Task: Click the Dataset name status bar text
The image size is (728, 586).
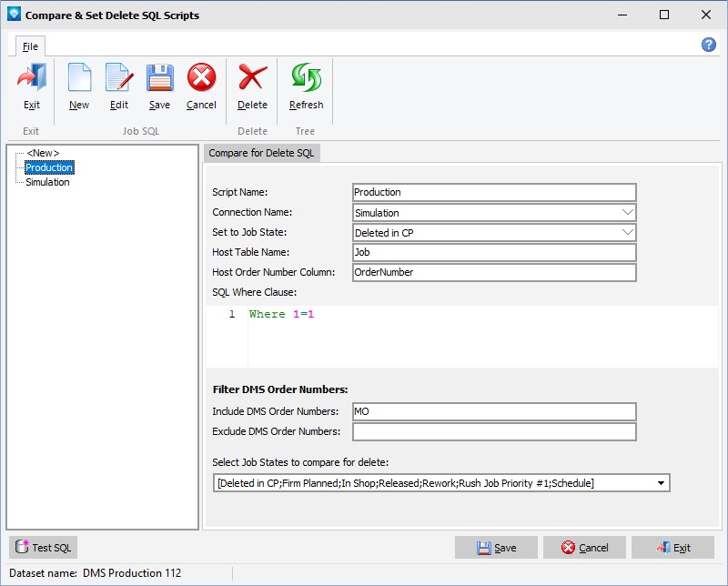Action: pyautogui.click(x=96, y=573)
